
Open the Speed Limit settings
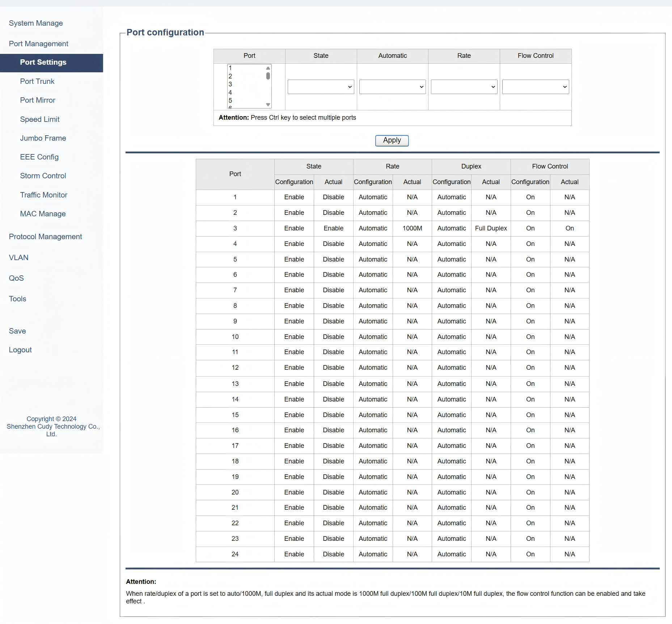pos(40,119)
